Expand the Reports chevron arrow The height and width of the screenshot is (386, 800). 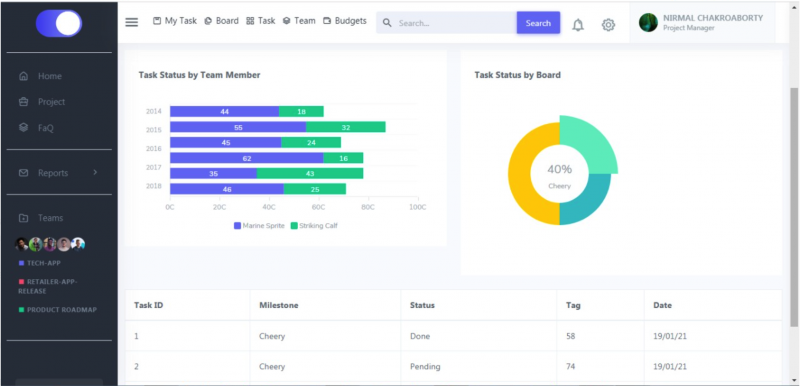coord(95,172)
